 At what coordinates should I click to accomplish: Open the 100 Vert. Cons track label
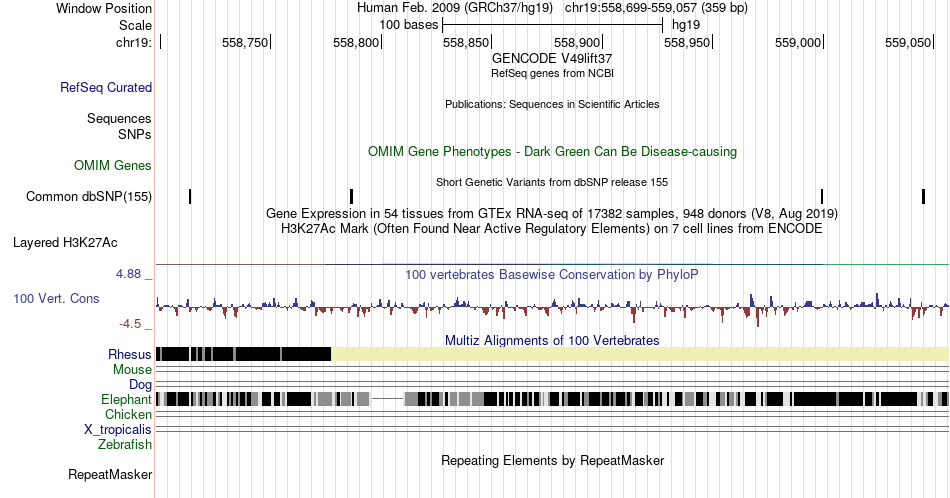56,298
